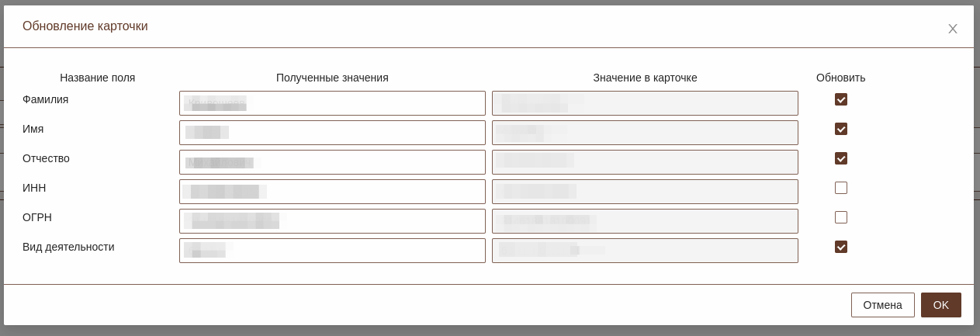Click the received Имя value field
Viewport: 980px width, 336px height.
[x=332, y=133]
